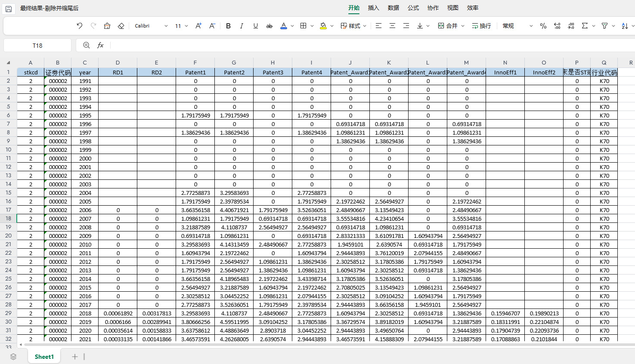This screenshot has height=364, width=635.
Task: Expand the borders dropdown arrow
Action: [x=312, y=26]
